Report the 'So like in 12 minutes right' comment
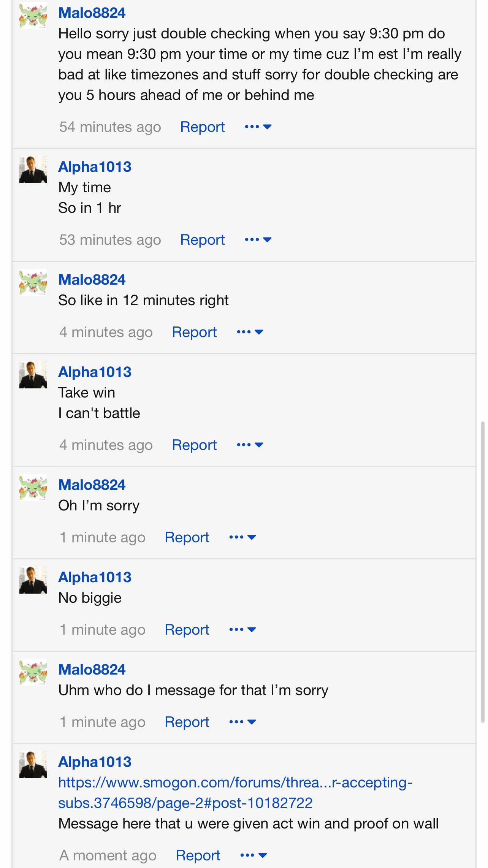 pyautogui.click(x=194, y=332)
